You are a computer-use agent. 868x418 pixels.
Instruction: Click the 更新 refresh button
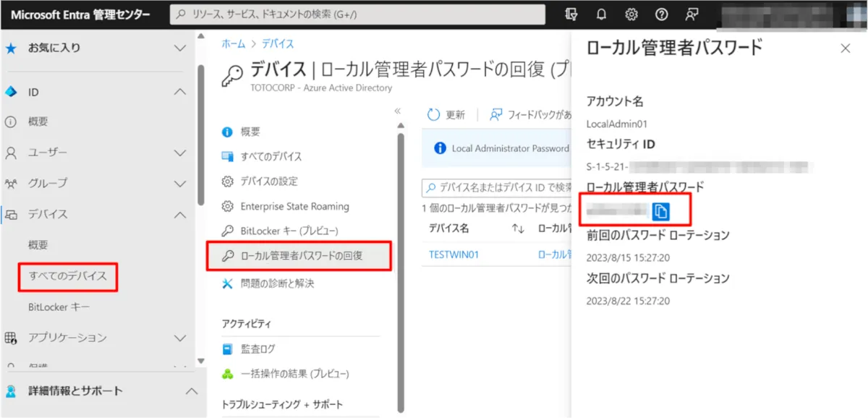pos(446,114)
